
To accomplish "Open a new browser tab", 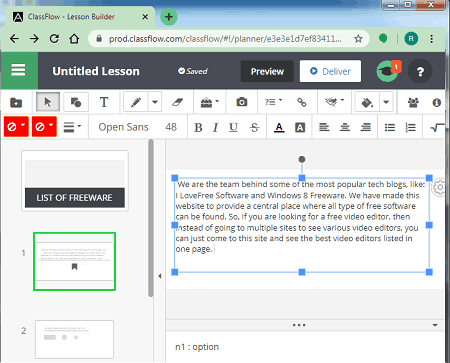I will tap(169, 17).
